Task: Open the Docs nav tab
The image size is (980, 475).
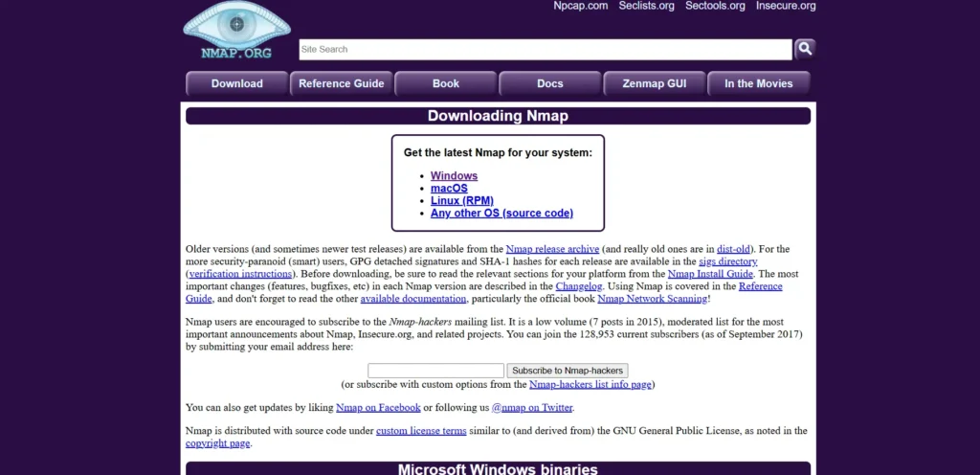Action: click(x=550, y=83)
